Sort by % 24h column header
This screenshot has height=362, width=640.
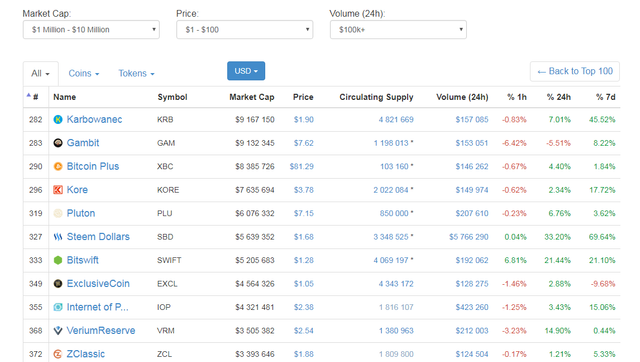tap(559, 97)
